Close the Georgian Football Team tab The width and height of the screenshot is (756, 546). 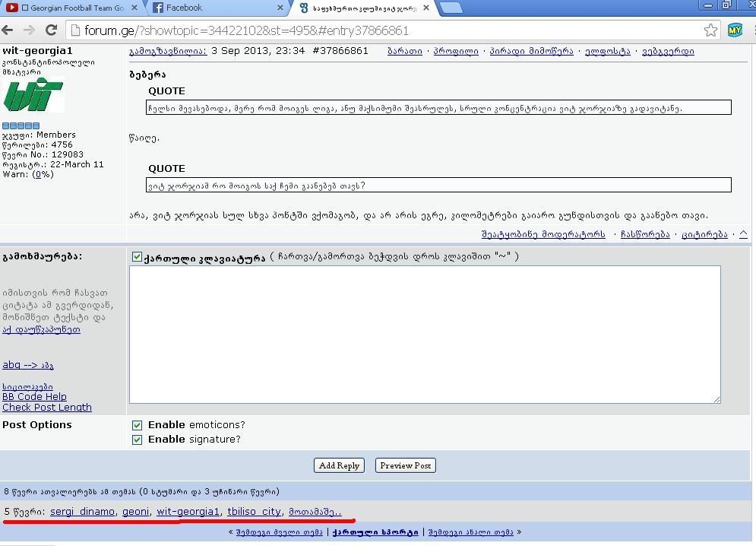(x=134, y=8)
